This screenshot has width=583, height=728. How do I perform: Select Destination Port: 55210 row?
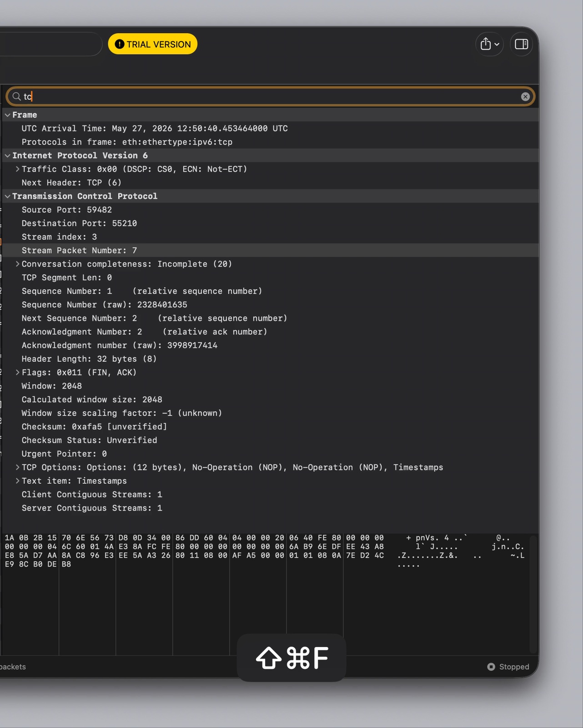(x=271, y=223)
